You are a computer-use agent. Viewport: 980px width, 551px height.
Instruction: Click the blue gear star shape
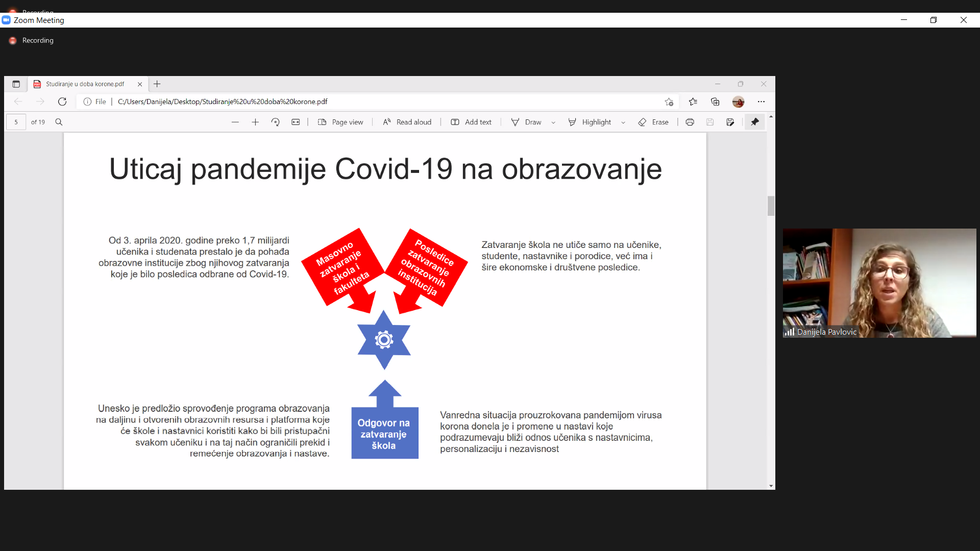[x=384, y=340]
